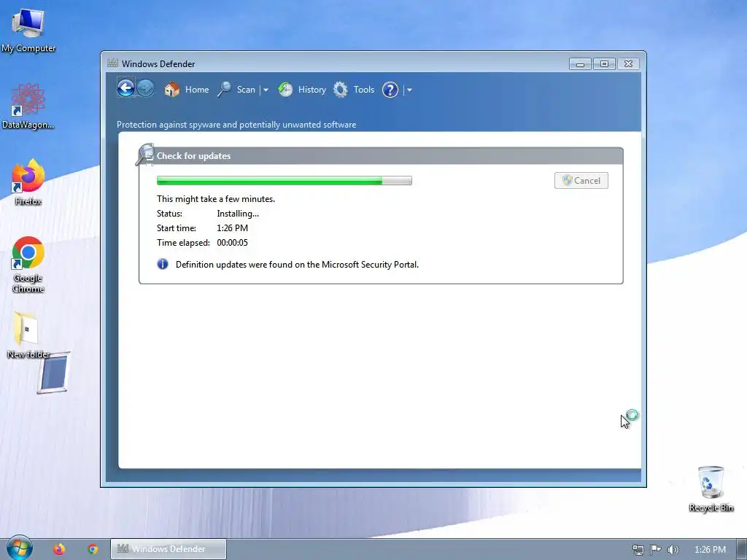Viewport: 747px width, 560px height.
Task: Click the Windows Defender title bar icon
Action: pyautogui.click(x=112, y=63)
